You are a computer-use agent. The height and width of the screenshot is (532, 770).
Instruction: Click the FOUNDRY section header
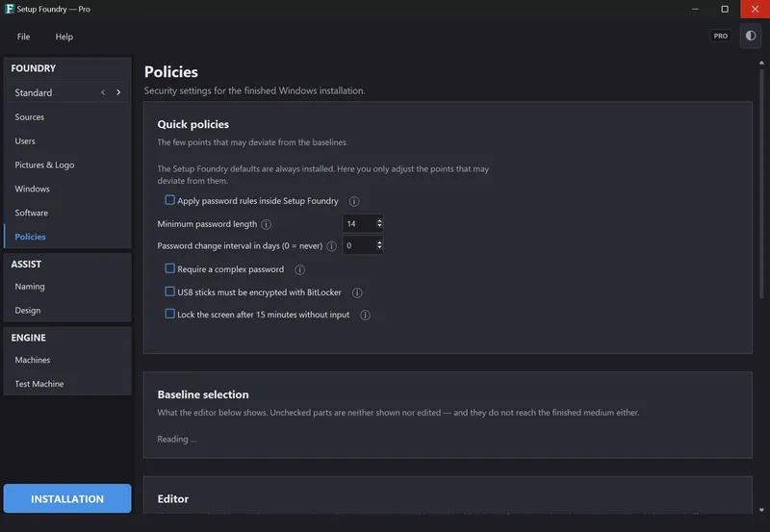(34, 68)
